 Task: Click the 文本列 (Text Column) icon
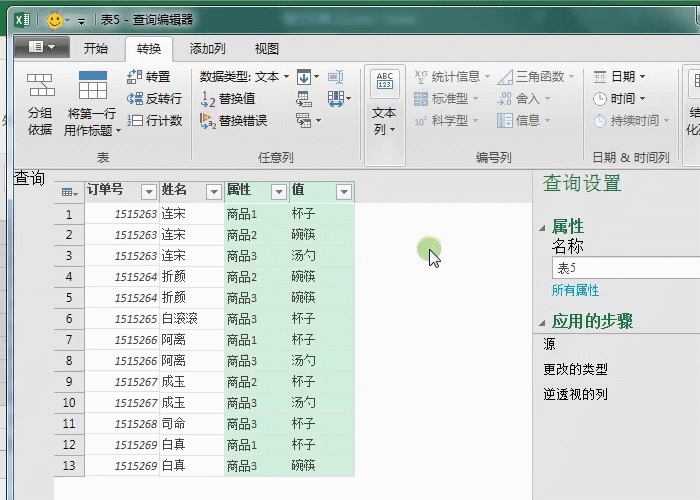coord(385,86)
